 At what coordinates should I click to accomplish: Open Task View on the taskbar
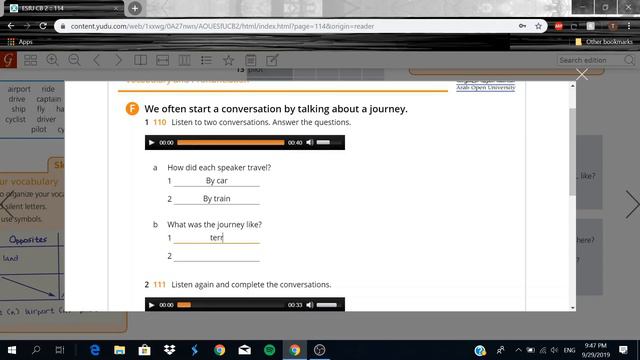point(60,350)
